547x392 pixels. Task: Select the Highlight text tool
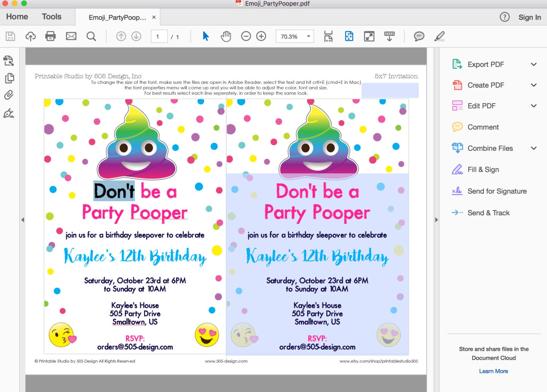pyautogui.click(x=439, y=36)
